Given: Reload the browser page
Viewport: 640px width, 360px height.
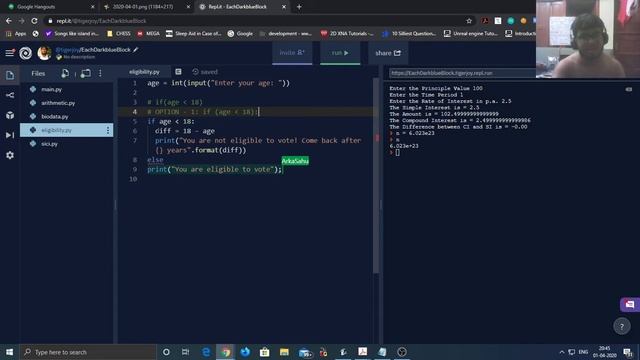Looking at the screenshot, I should pos(34,20).
